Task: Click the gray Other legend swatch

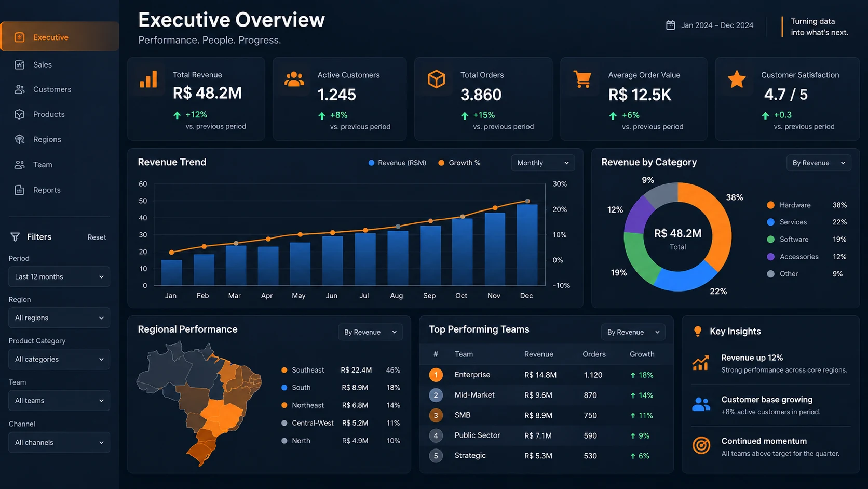Action: [771, 274]
